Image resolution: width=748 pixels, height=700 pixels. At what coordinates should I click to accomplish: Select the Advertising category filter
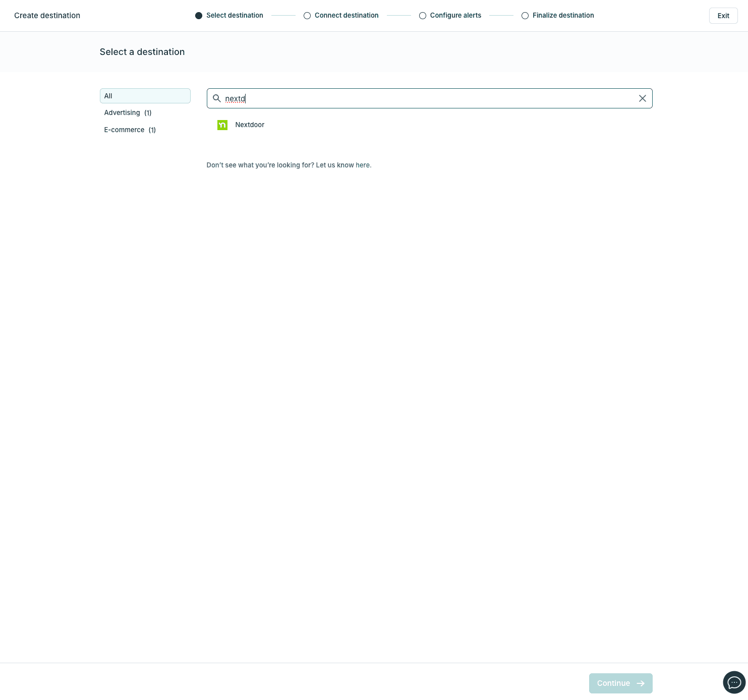(x=127, y=112)
